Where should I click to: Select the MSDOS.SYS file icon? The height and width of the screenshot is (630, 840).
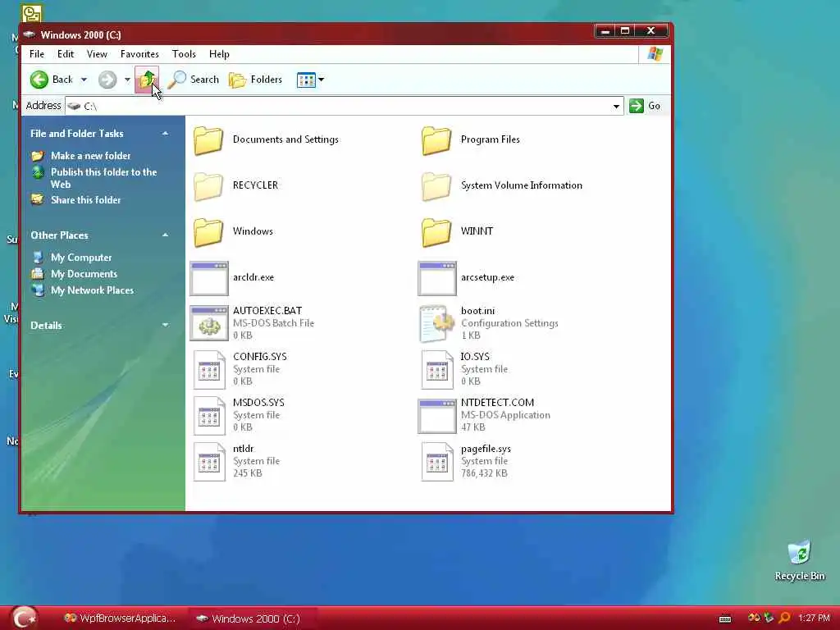click(x=209, y=415)
